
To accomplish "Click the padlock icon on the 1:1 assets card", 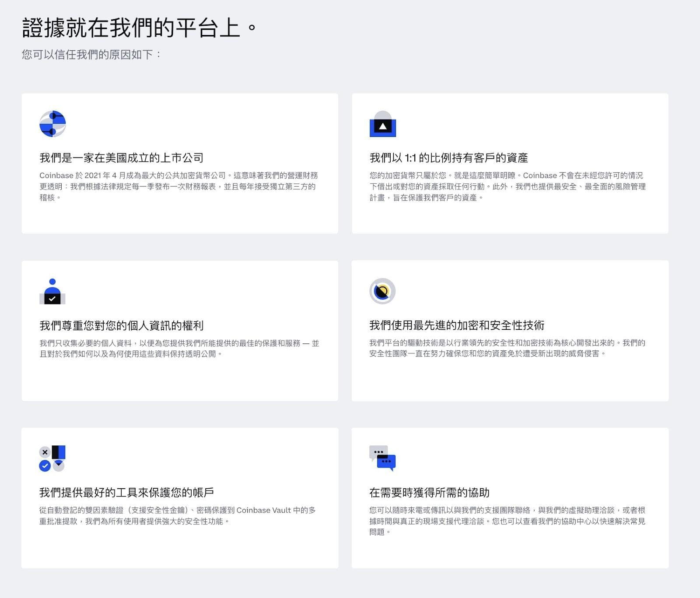I will click(x=383, y=124).
